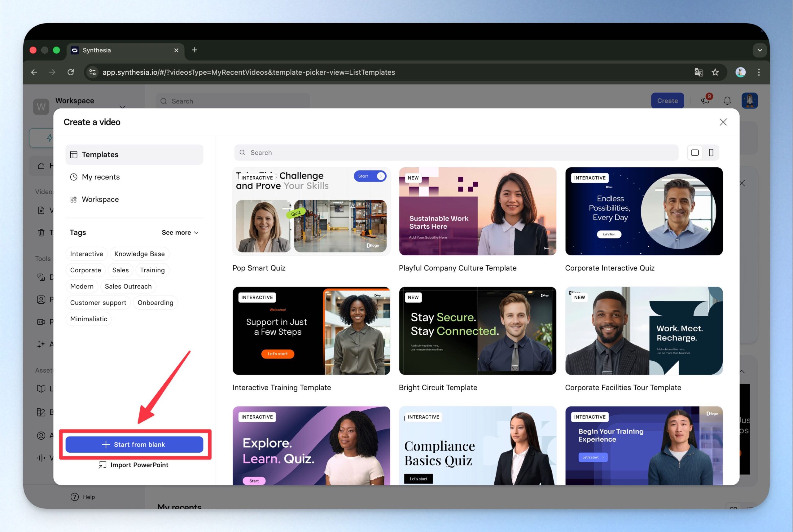Open Workspace templates section

(100, 200)
